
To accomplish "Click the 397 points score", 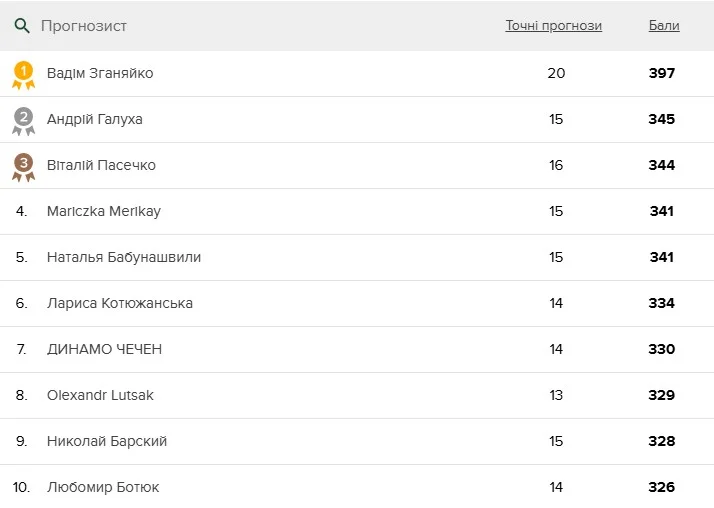I will tap(661, 73).
